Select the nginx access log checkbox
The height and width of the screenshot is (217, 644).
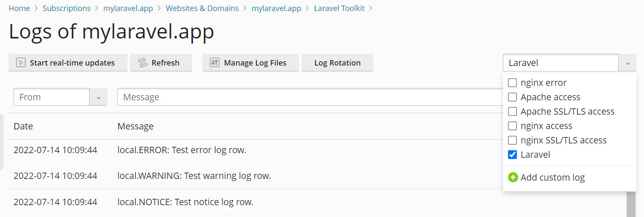(512, 126)
